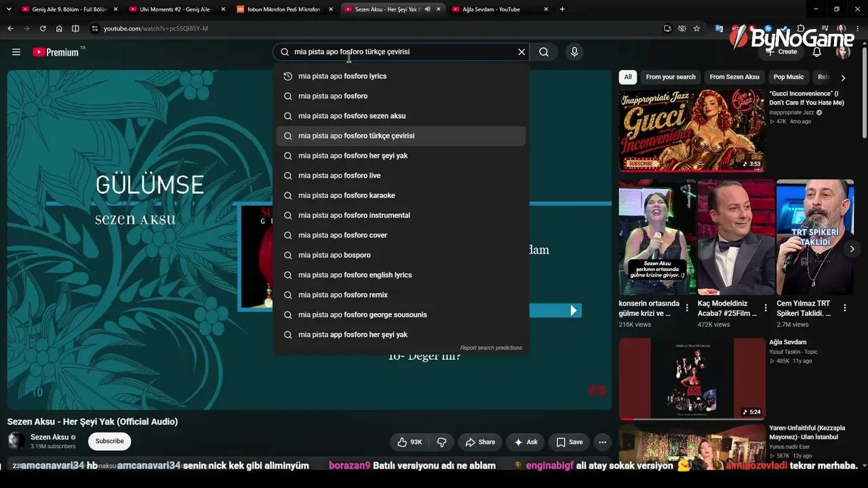
Task: Show more filter chips with arrow
Action: [x=843, y=77]
